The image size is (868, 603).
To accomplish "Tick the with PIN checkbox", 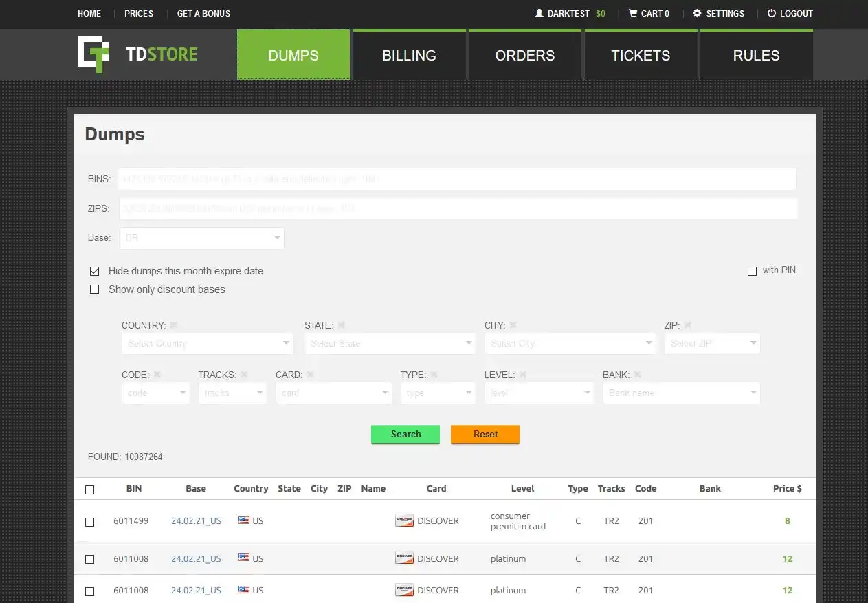I will pyautogui.click(x=752, y=271).
